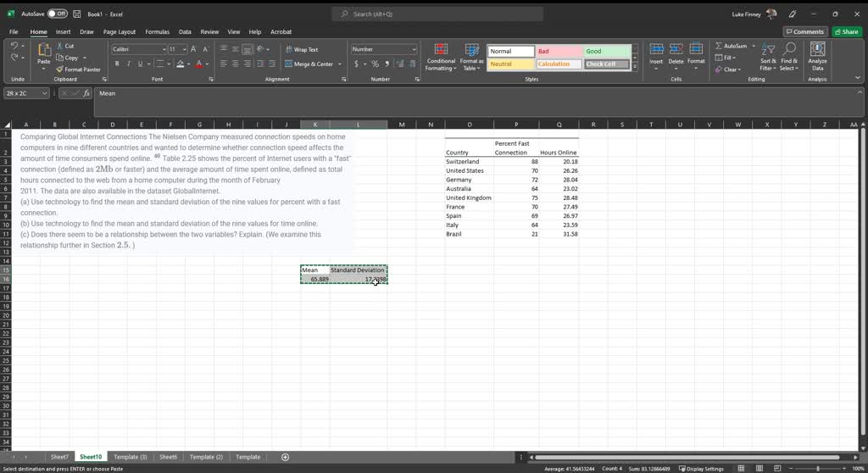Viewport: 868px width, 473px height.
Task: Click the Merge & Center icon
Action: click(x=289, y=64)
